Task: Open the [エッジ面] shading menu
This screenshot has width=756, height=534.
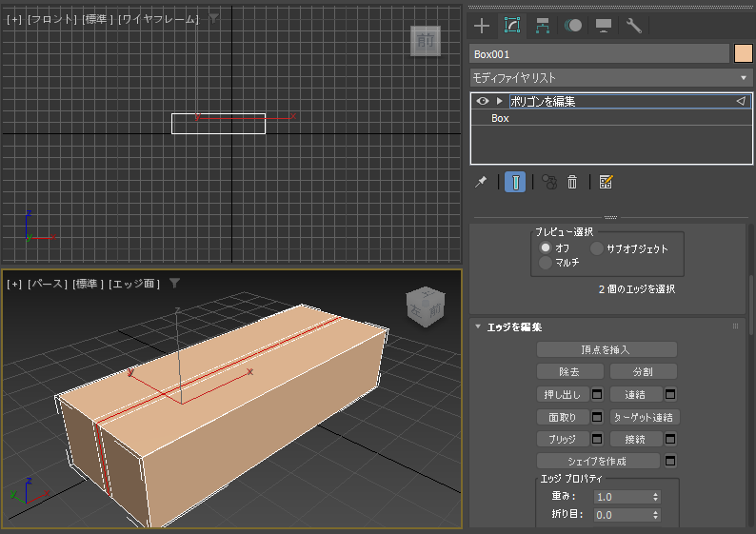Action: pyautogui.click(x=134, y=284)
